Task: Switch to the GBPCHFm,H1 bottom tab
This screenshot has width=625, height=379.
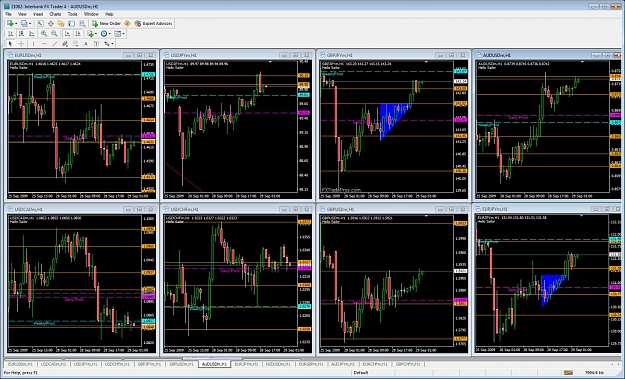Action: (x=408, y=364)
